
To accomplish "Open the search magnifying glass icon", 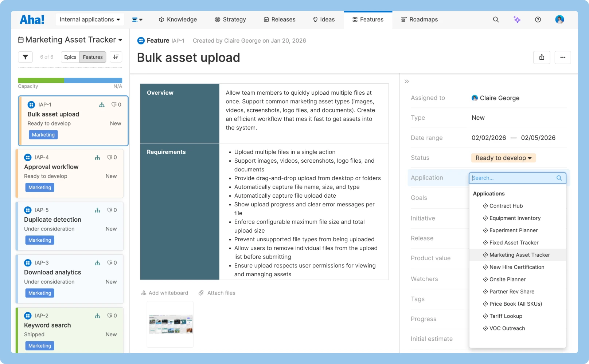I will point(496,19).
